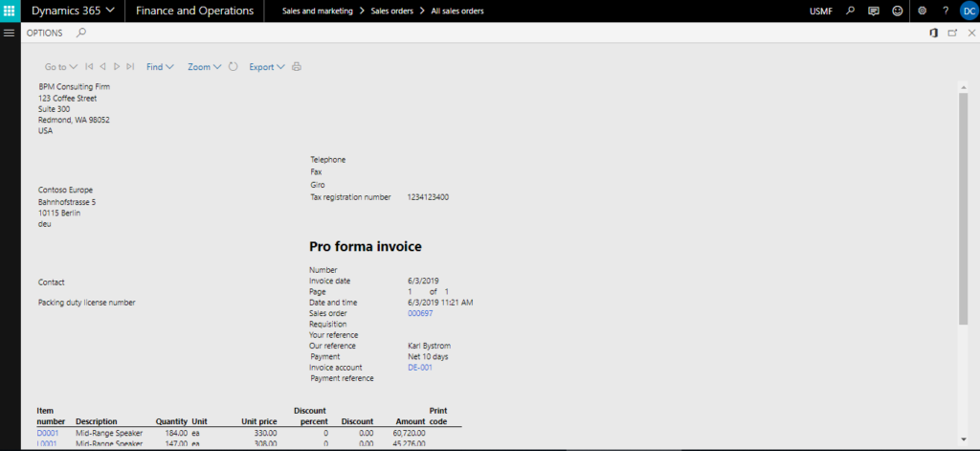This screenshot has height=451, width=980.
Task: Click the 6/3/2019 11:21 AM timestamp
Action: [x=440, y=303]
